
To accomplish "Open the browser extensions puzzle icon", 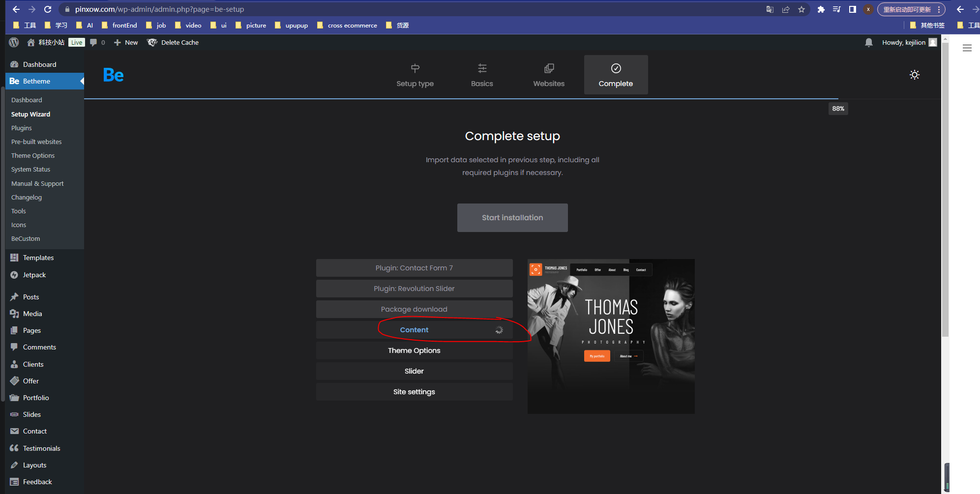I will tap(821, 9).
